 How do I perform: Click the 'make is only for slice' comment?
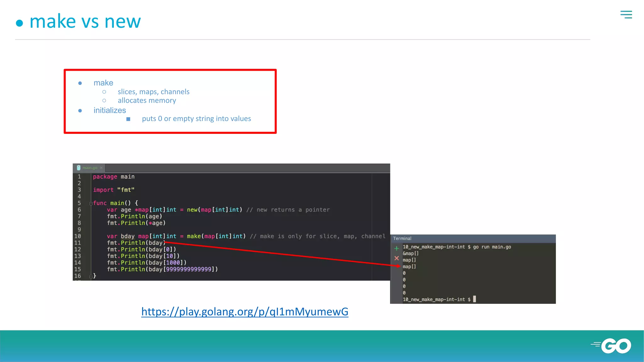pos(318,236)
